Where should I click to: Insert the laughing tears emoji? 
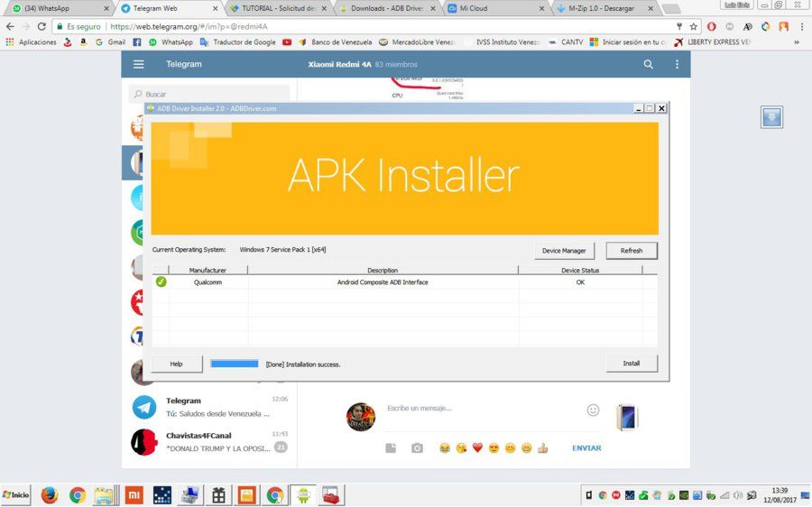coord(444,448)
